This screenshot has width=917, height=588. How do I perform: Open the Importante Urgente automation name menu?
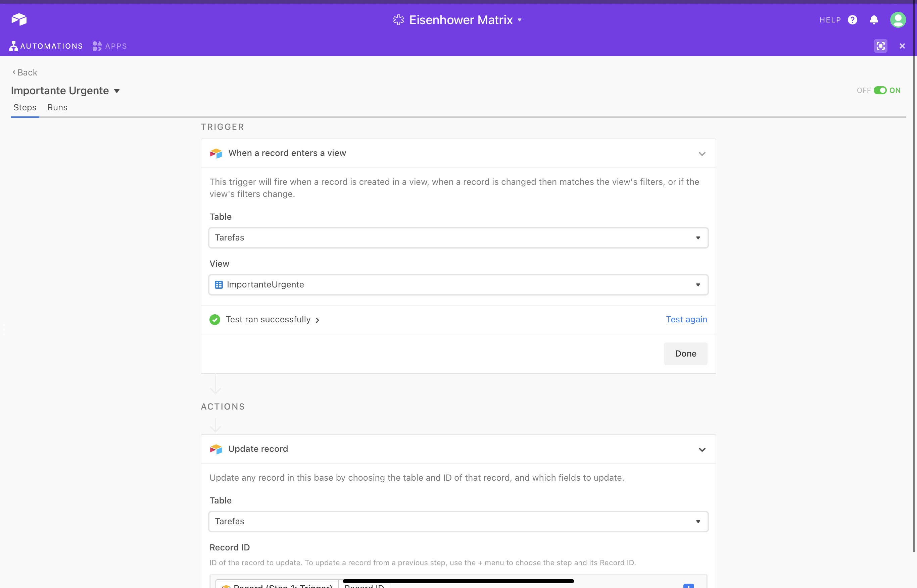(117, 91)
